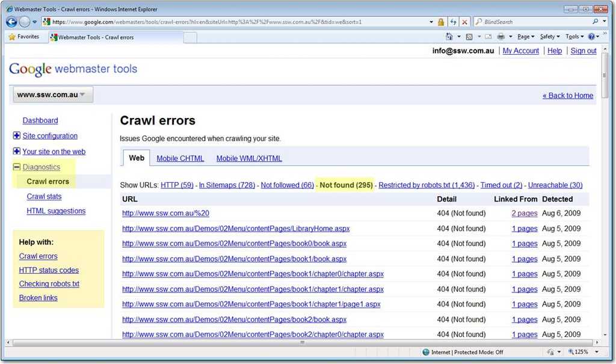Expand the Site configuration section
This screenshot has width=616, height=364.
[x=16, y=136]
